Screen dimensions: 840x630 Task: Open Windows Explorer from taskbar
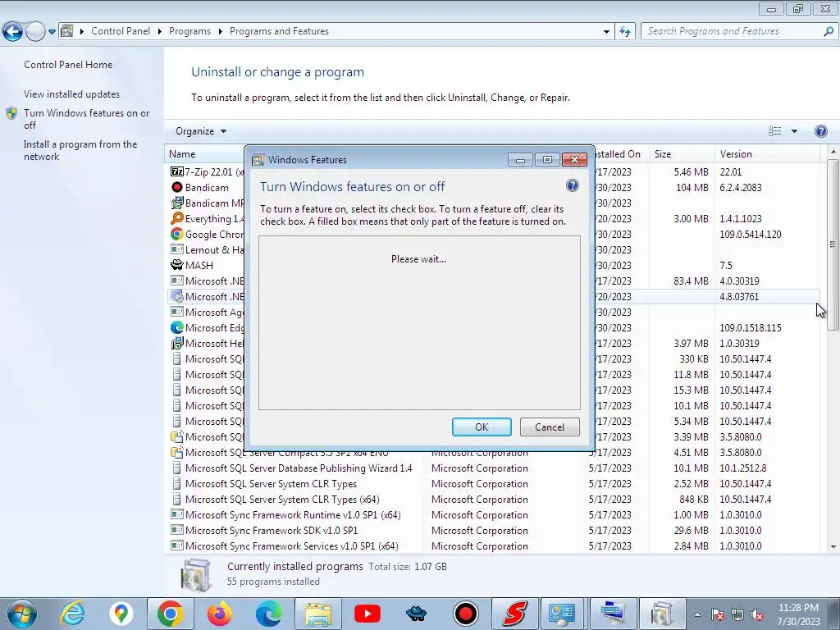point(318,614)
